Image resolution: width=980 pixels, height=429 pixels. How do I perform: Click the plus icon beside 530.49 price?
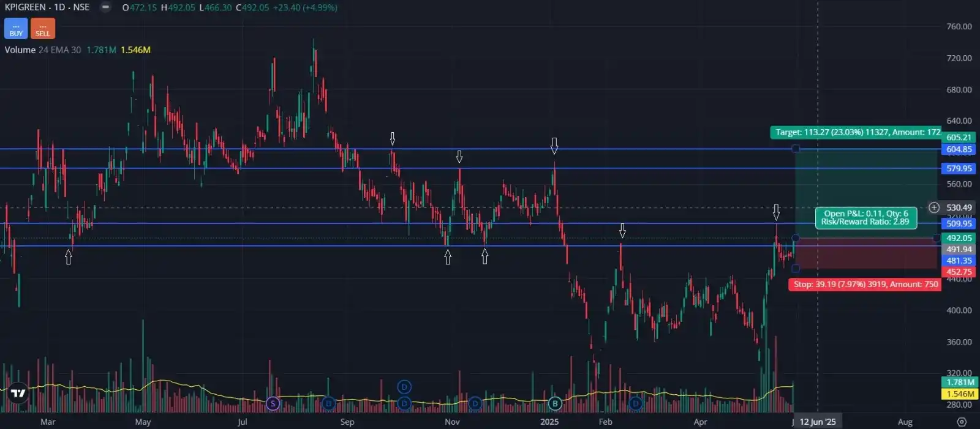(934, 207)
